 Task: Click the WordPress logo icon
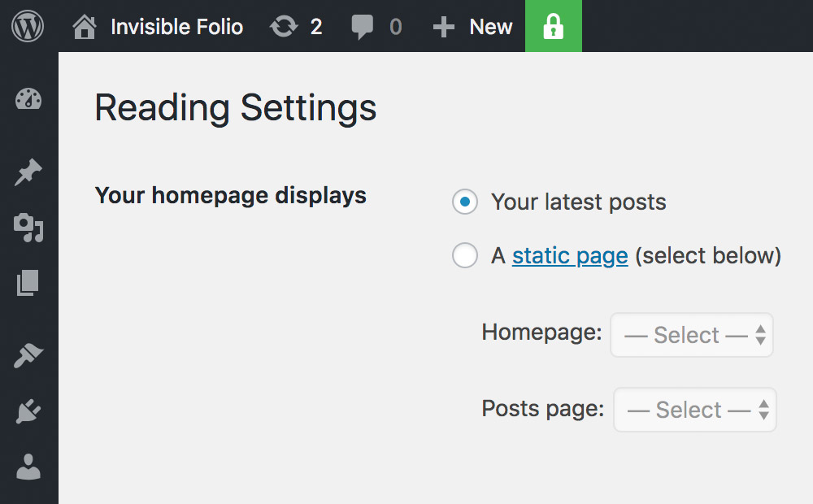(x=28, y=27)
